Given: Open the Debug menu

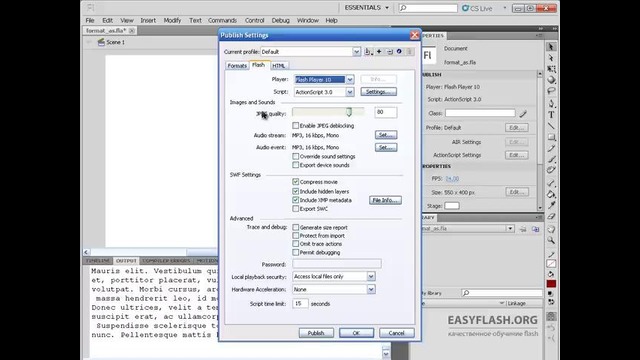Looking at the screenshot, I should click(x=280, y=20).
